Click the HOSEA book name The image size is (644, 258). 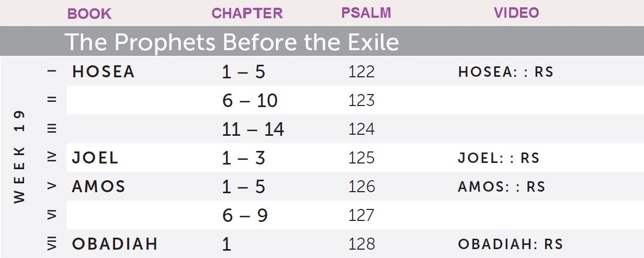pos(104,72)
